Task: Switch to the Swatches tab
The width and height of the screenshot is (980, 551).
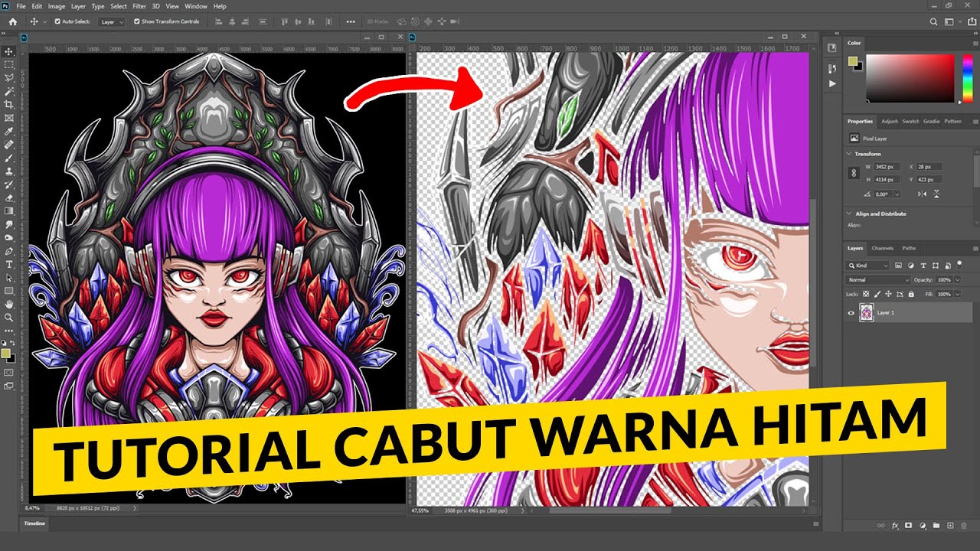Action: click(x=910, y=121)
